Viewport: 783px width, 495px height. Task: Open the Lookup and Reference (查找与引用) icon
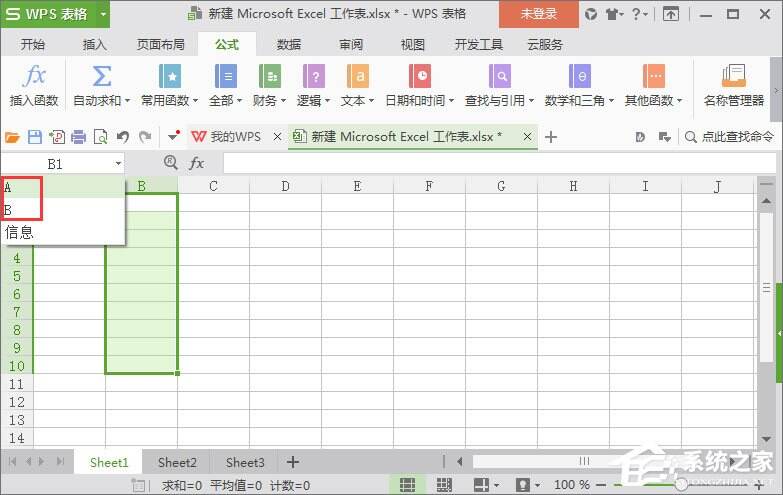pyautogui.click(x=499, y=76)
